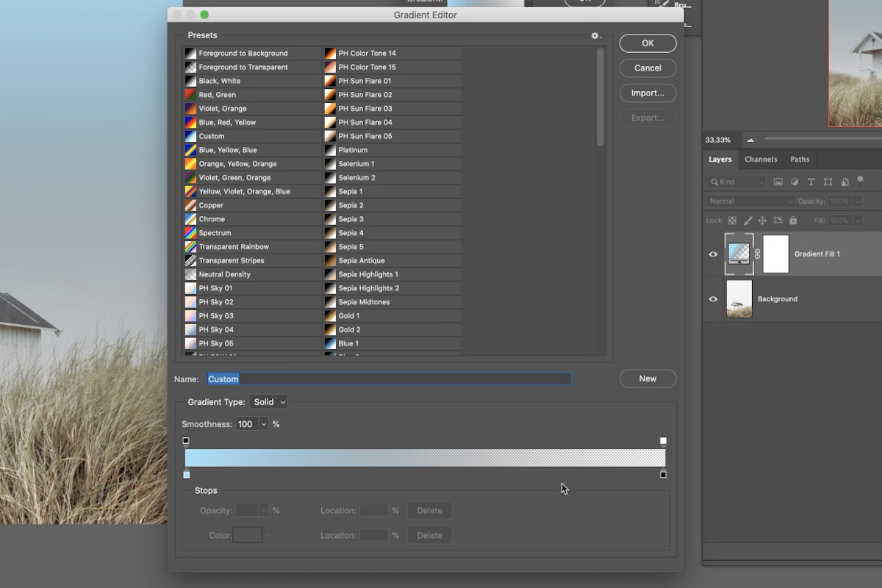This screenshot has height=588, width=882.
Task: Open the presets gear menu
Action: point(596,35)
